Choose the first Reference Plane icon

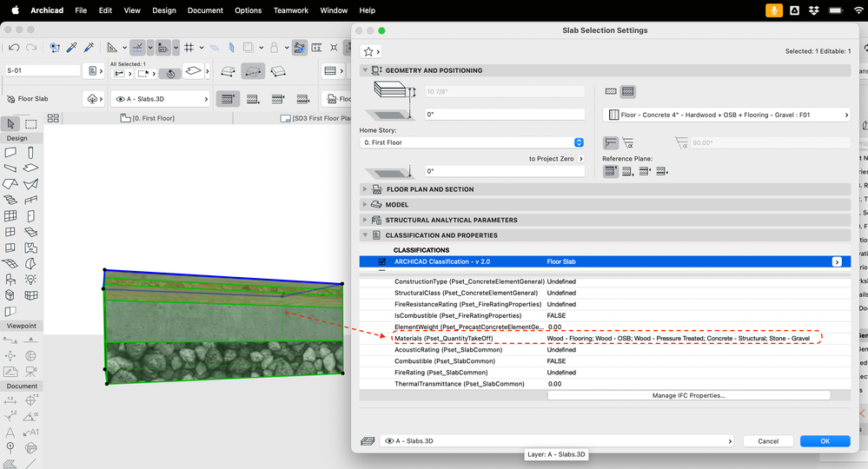pyautogui.click(x=611, y=171)
